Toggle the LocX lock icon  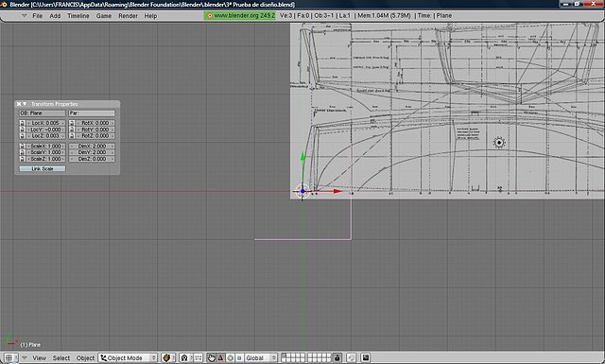tap(22, 123)
